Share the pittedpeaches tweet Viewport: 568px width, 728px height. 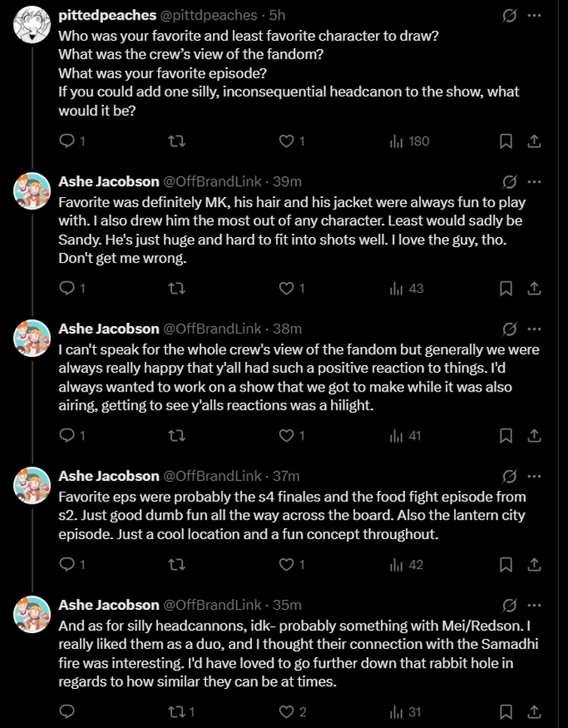533,141
